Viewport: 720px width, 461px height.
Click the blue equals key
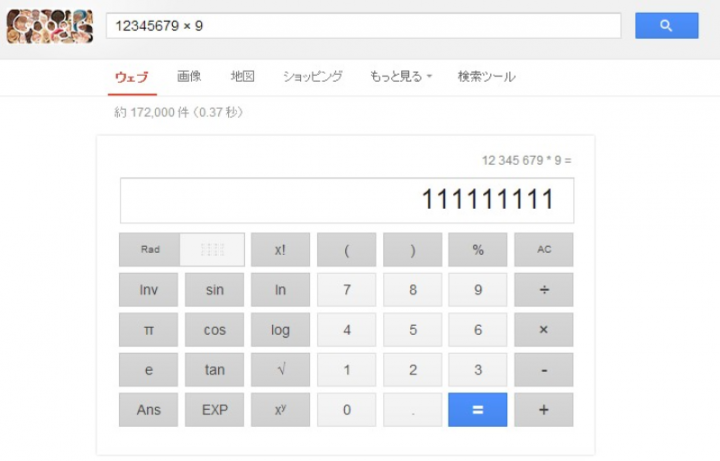tap(478, 410)
